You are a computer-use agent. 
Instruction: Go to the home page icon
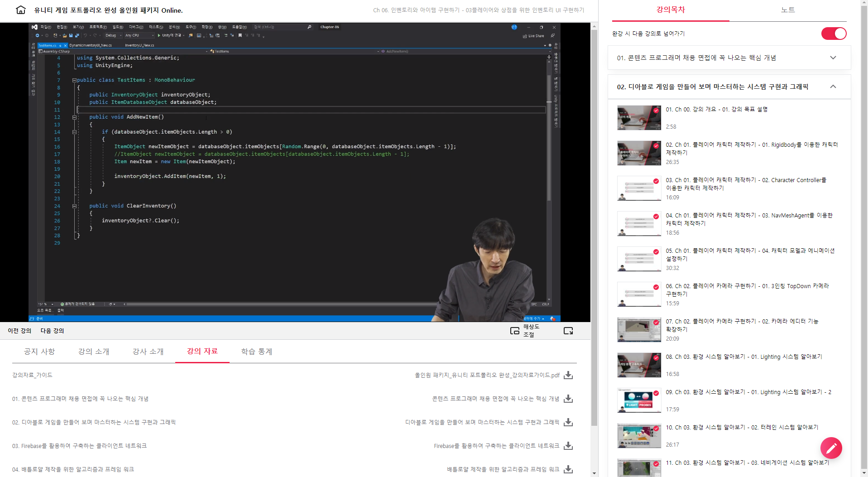coord(21,10)
